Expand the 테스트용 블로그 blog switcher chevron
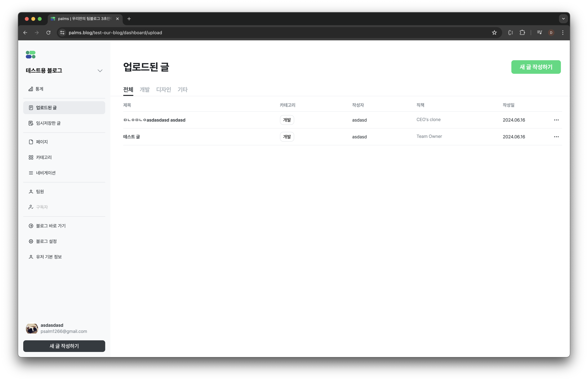 [x=100, y=71]
